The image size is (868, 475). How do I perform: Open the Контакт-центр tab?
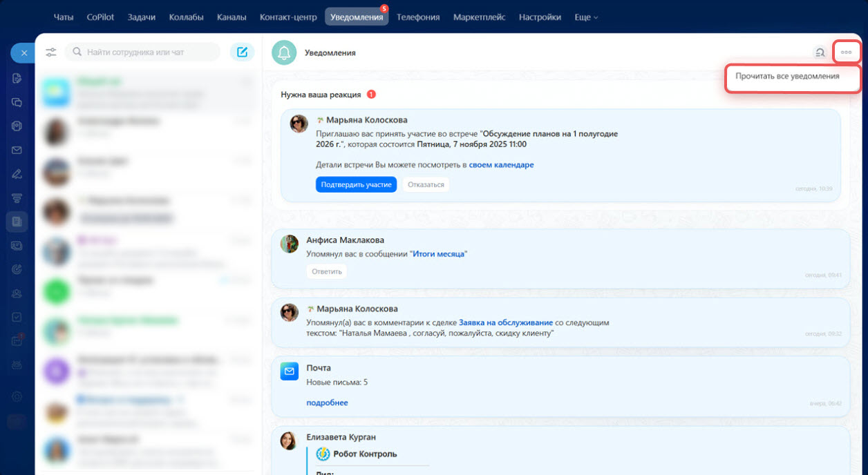click(288, 17)
